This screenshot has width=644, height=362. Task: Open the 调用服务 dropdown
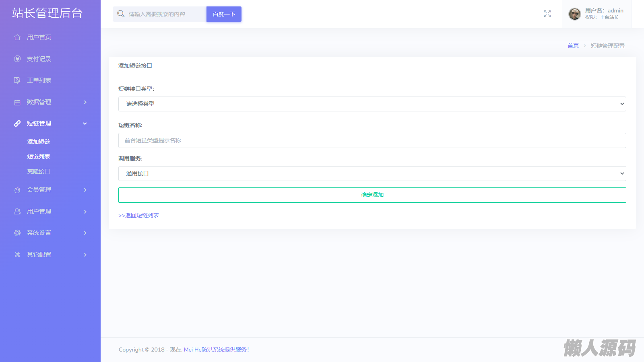[x=372, y=173]
